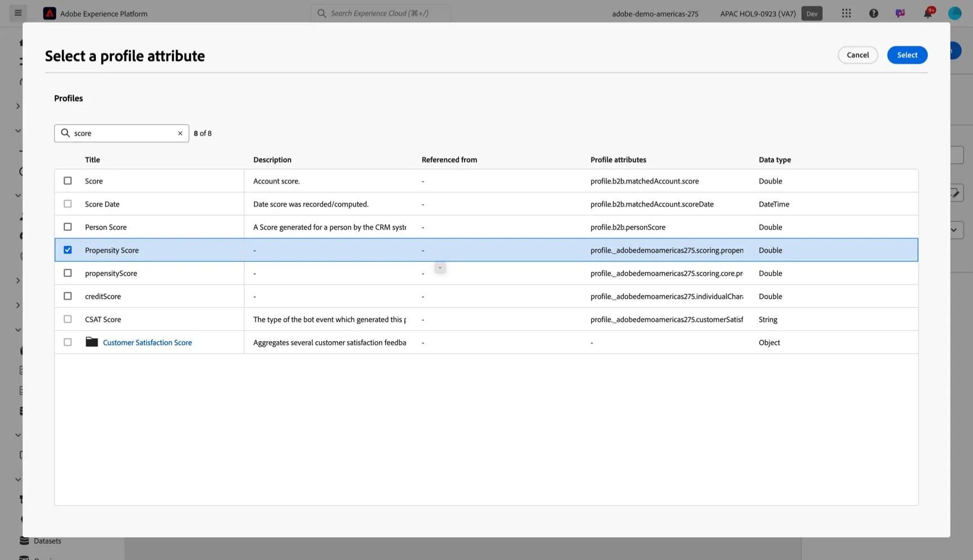Click the Profile attributes column header
This screenshot has height=560, width=973.
coord(618,160)
